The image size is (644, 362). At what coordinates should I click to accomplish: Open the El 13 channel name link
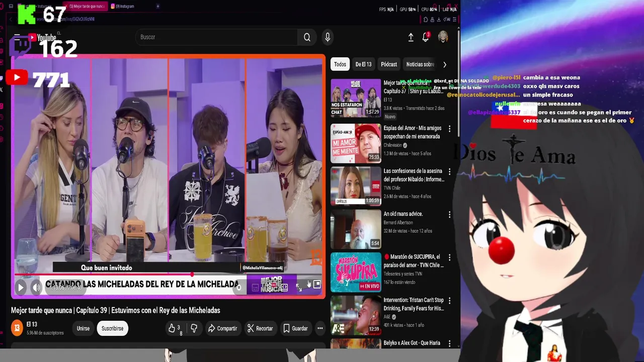(x=32, y=325)
